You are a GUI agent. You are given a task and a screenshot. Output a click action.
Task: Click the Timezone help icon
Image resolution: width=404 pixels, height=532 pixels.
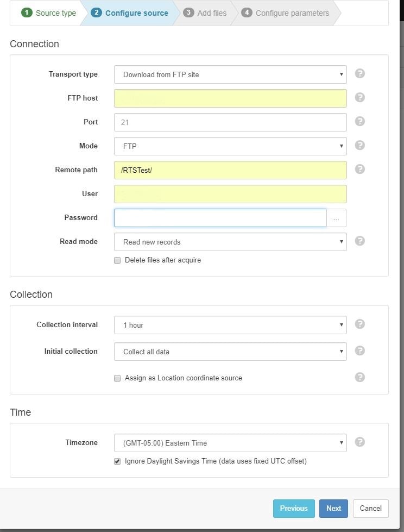point(359,442)
